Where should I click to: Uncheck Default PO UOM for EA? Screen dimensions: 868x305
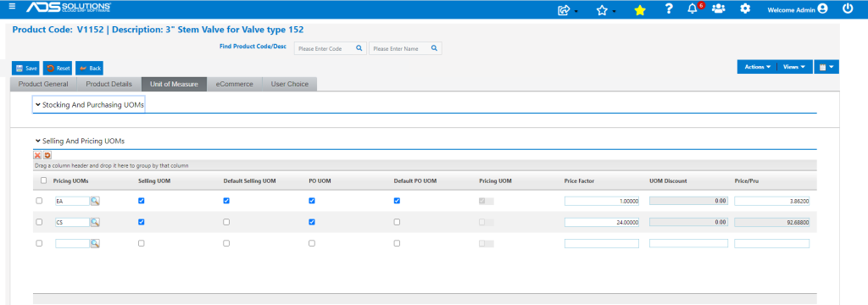tap(397, 201)
